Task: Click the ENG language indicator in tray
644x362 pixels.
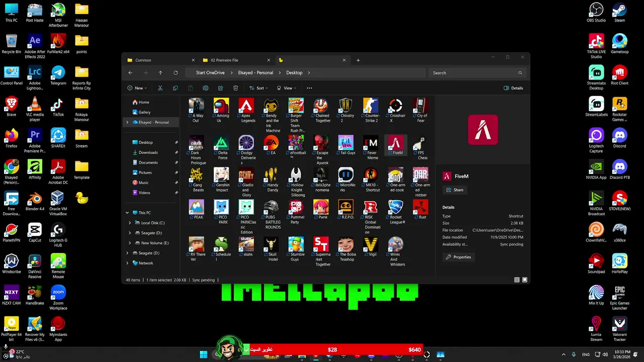Action: pyautogui.click(x=586, y=354)
